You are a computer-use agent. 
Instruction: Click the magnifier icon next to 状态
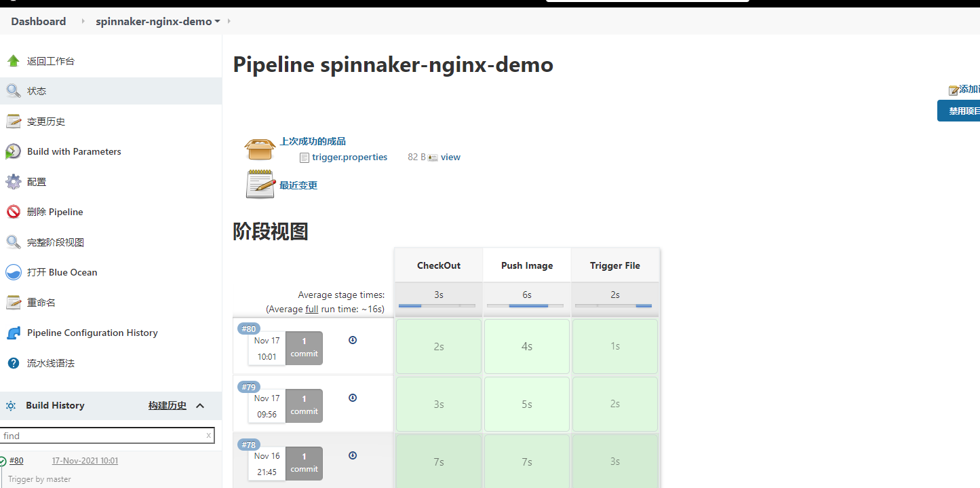click(x=13, y=91)
